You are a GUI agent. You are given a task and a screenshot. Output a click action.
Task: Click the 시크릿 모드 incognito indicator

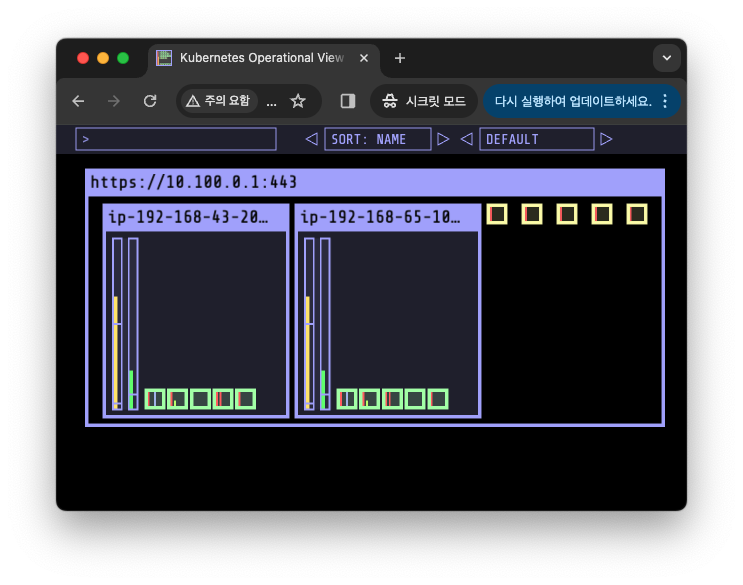(424, 101)
